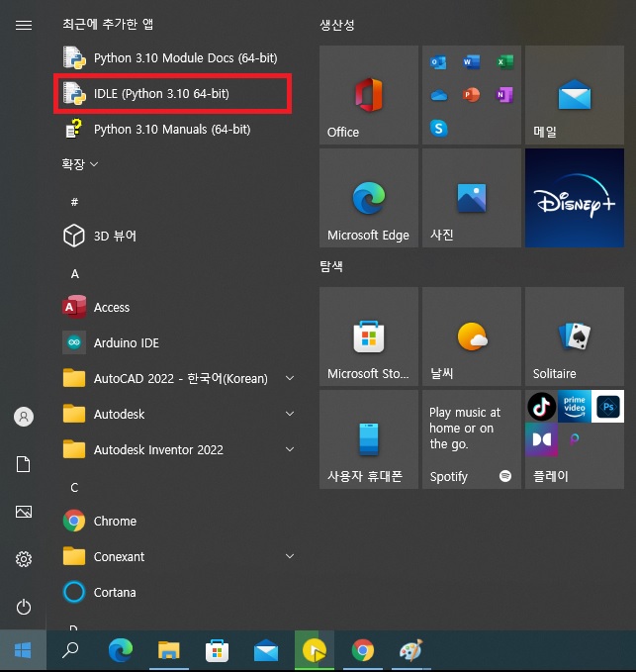Click the 최근에 추가한 앱 heading
Viewport: 636px width, 672px height.
[108, 24]
